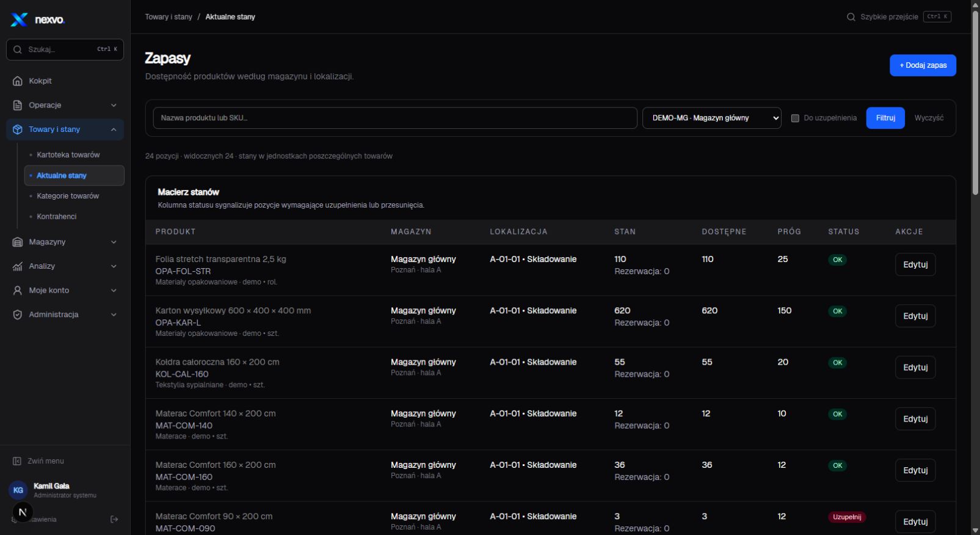Click the Towary i stany box icon

tap(18, 129)
